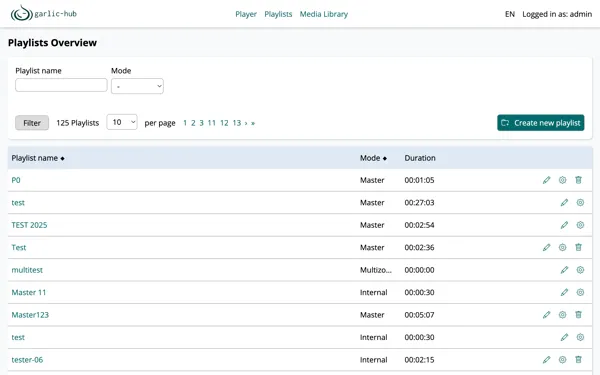The width and height of the screenshot is (600, 375).
Task: Edit the Internal test playlist lasting 00:00:30
Action: (564, 337)
